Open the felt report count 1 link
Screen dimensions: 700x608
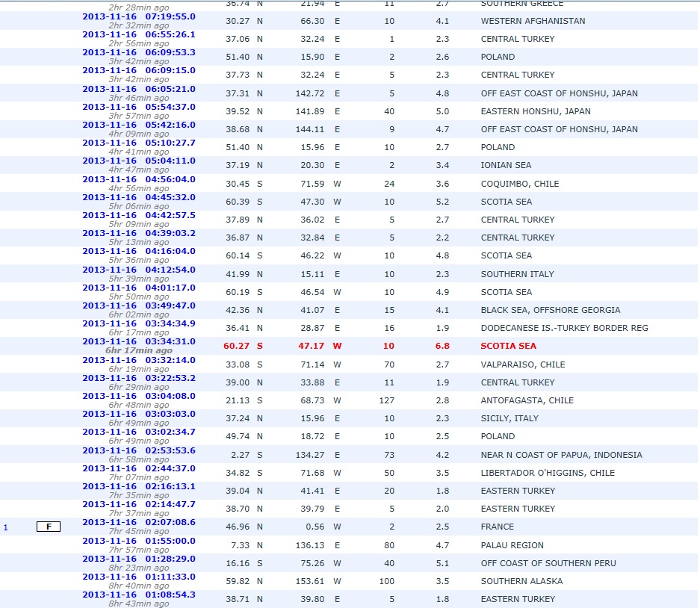pyautogui.click(x=6, y=527)
